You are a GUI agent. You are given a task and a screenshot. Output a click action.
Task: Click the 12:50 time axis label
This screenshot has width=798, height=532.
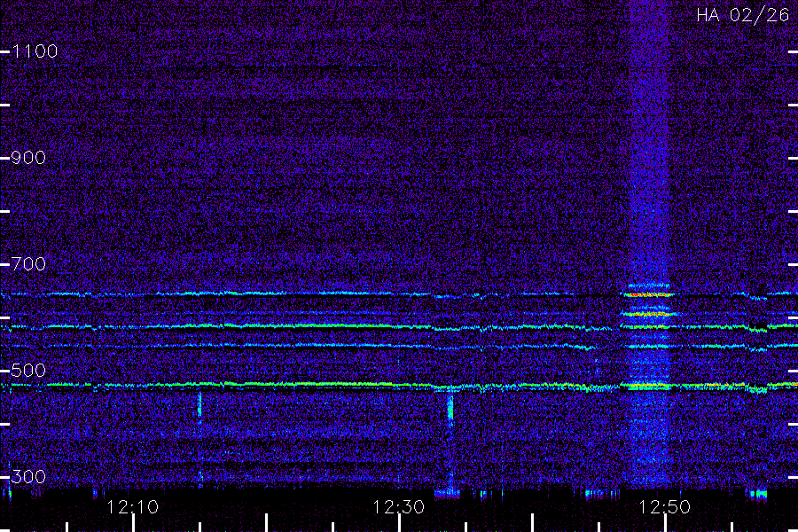pos(664,507)
